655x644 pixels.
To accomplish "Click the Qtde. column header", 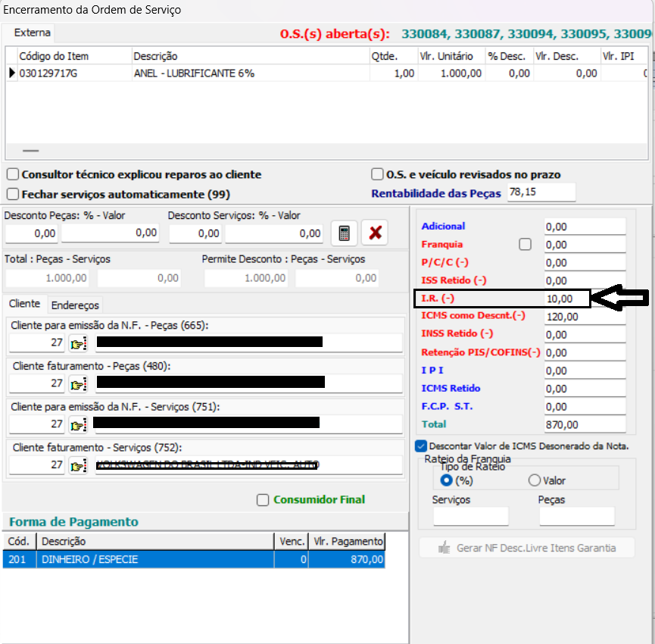I will pos(394,56).
